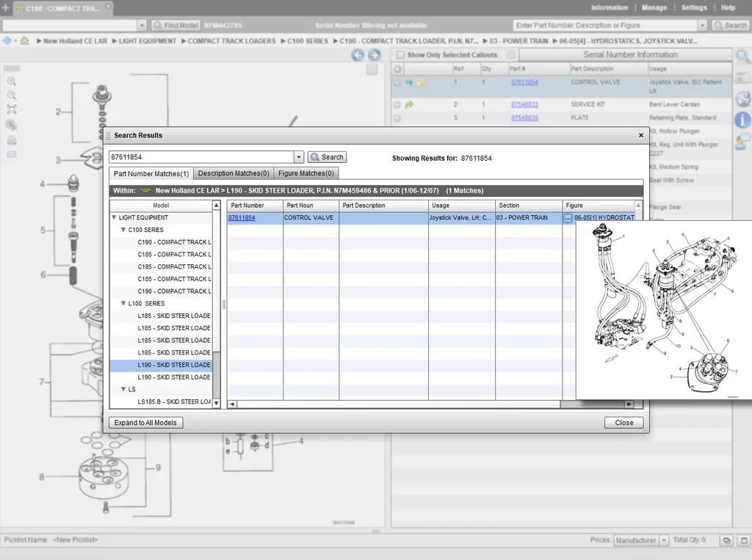The width and height of the screenshot is (752, 560).
Task: Open part link 87611854 in the search results table
Action: 242,218
